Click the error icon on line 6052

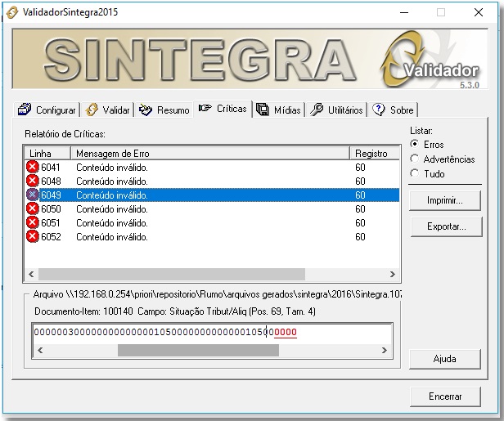pos(32,237)
